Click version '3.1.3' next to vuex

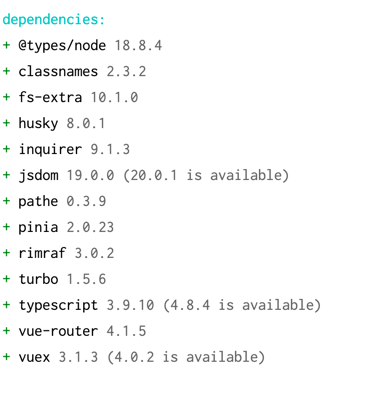coord(78,357)
